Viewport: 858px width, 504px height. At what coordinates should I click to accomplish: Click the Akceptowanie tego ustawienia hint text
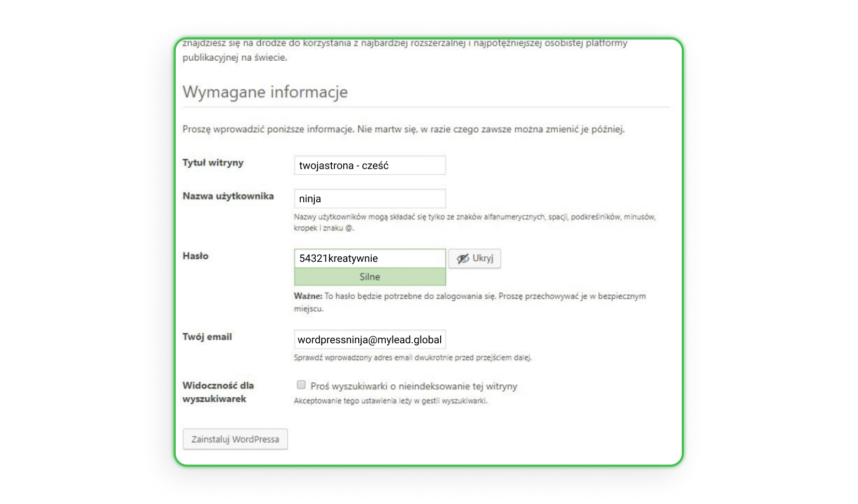click(x=390, y=401)
